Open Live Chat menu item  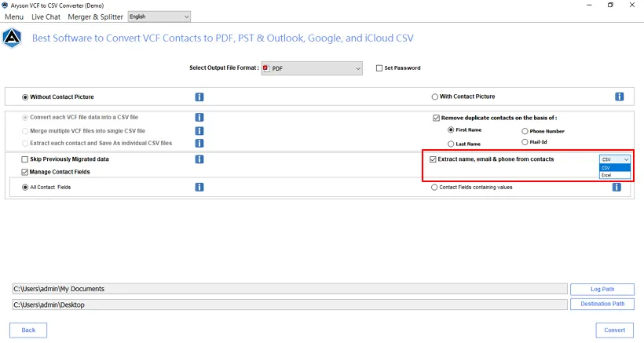(x=46, y=16)
